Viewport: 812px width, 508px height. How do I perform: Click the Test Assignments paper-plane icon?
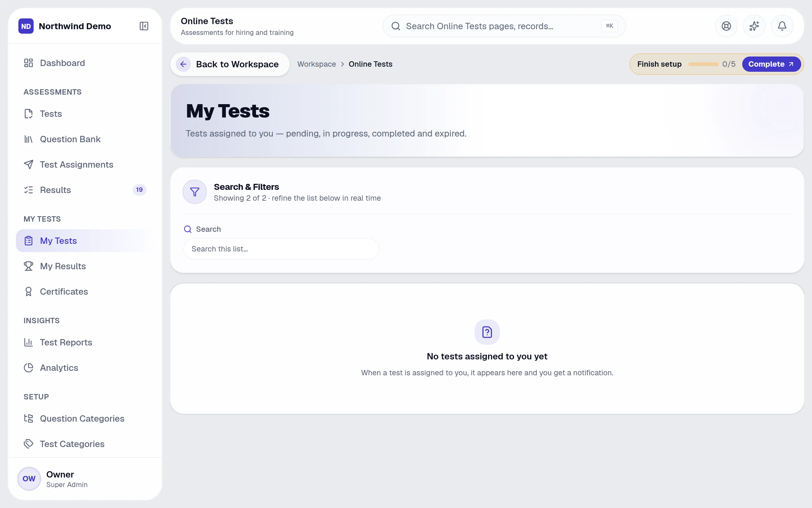tap(29, 164)
